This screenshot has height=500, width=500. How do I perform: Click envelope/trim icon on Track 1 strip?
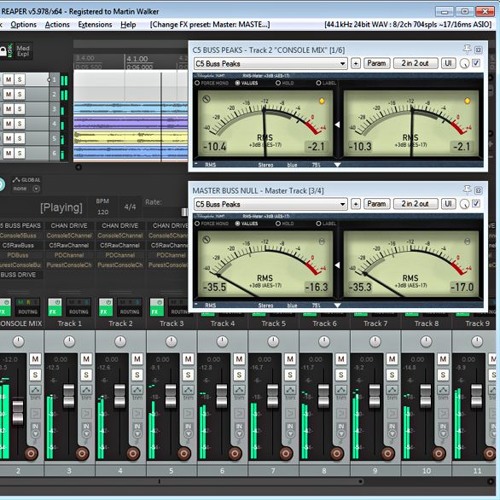(86, 390)
